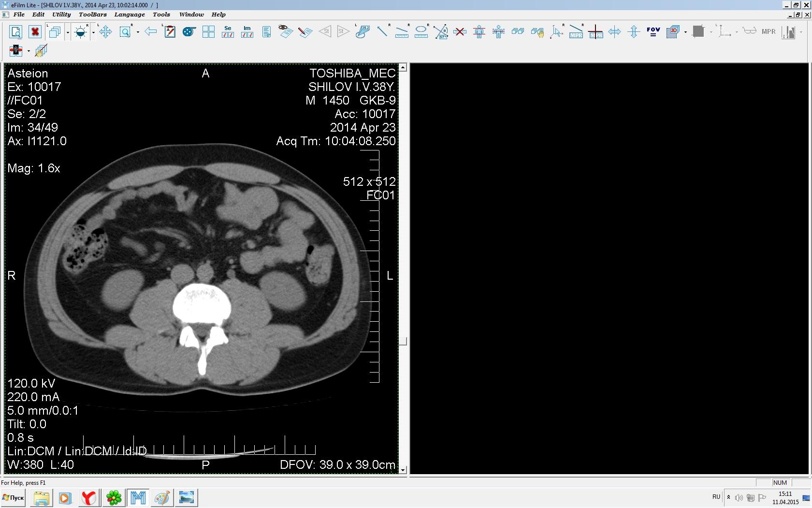
Task: Click the screen layout grid icon
Action: pyautogui.click(x=208, y=32)
